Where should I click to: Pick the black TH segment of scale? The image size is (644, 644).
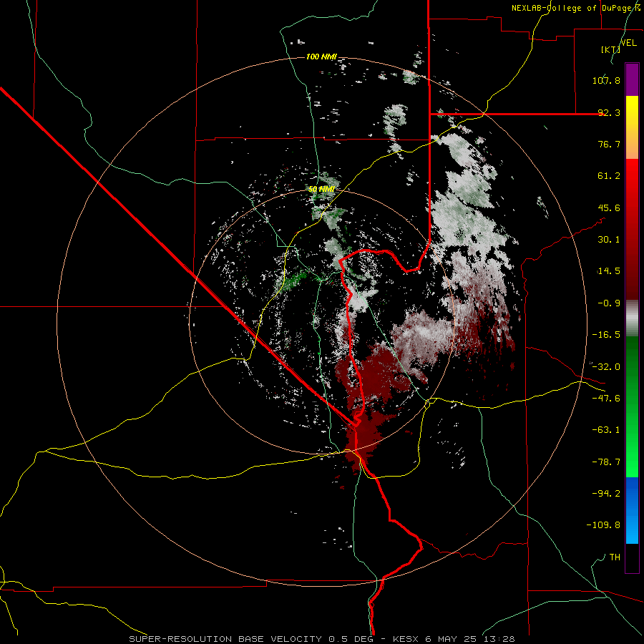tap(632, 558)
